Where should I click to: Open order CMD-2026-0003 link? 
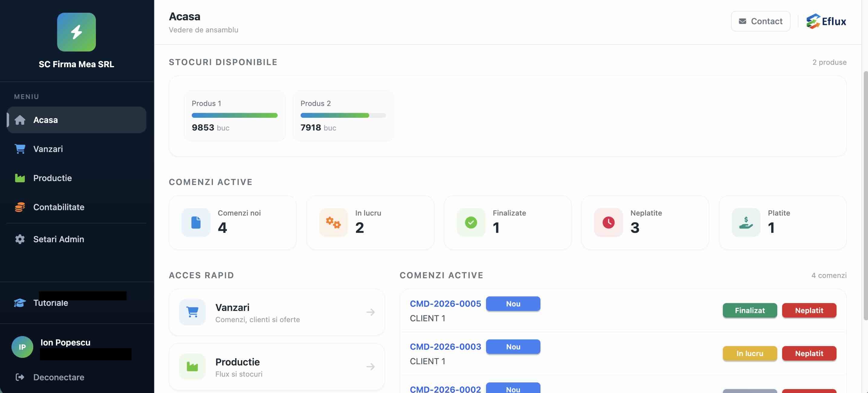(445, 346)
